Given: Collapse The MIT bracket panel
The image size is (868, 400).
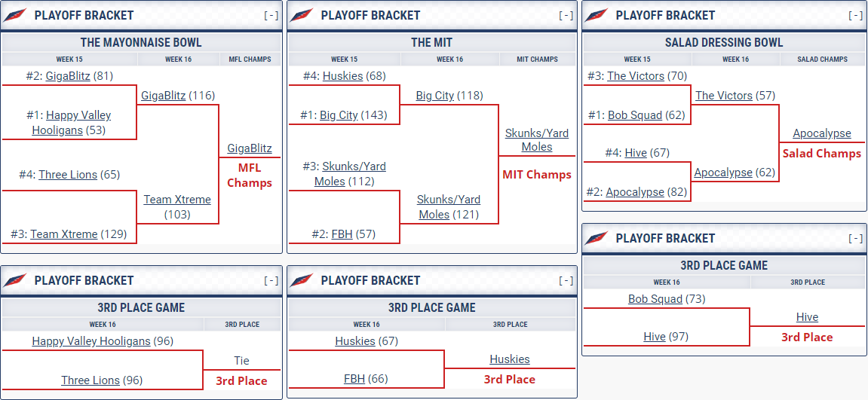Looking at the screenshot, I should 566,15.
